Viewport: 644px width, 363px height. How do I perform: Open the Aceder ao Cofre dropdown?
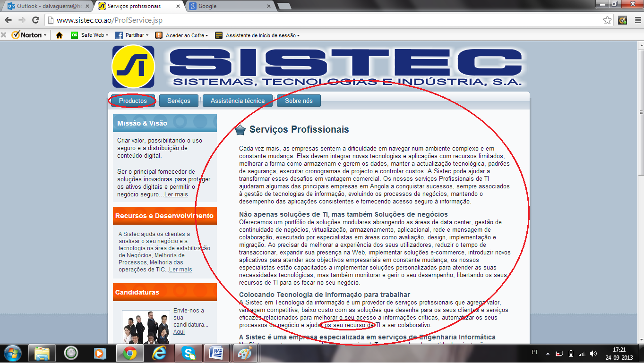(x=181, y=35)
